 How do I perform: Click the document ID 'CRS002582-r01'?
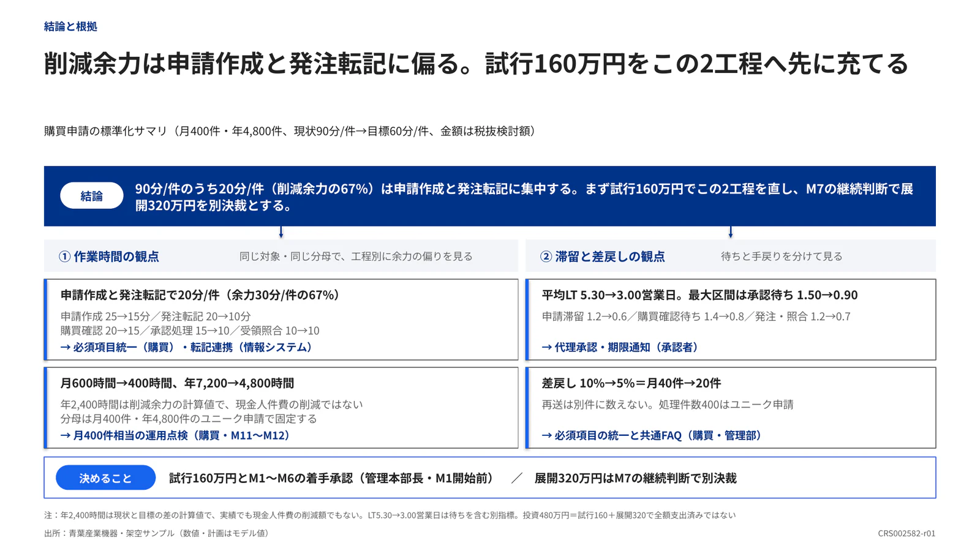click(907, 533)
